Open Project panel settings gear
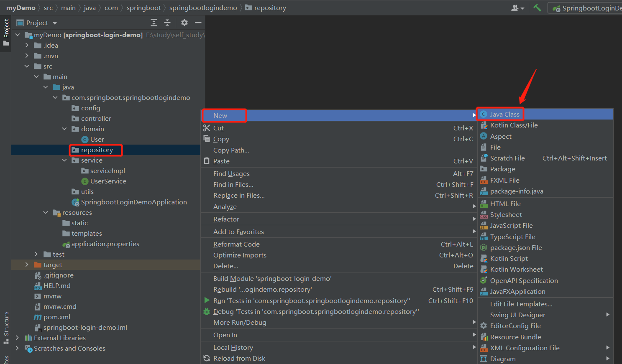622x364 pixels. 184,23
